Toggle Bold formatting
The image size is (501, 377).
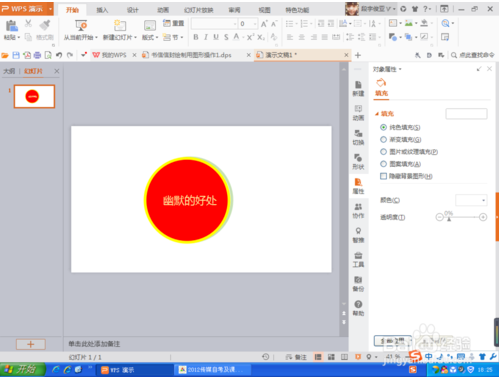(196, 37)
